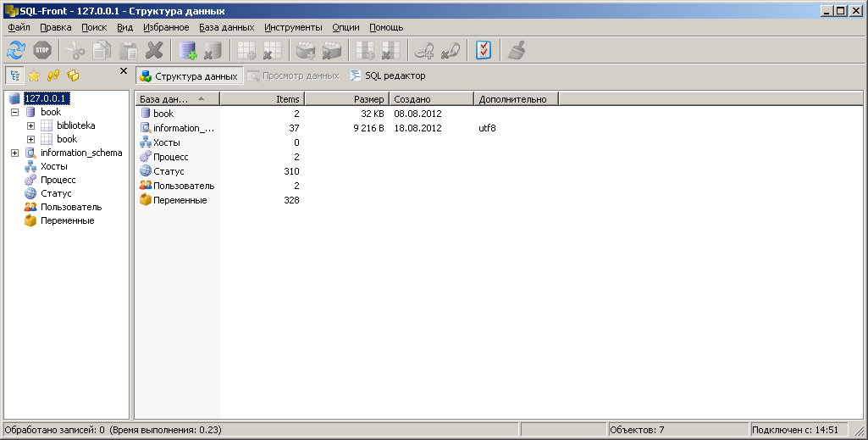Toggle the footprints history panel
The width and height of the screenshot is (868, 440).
(53, 75)
